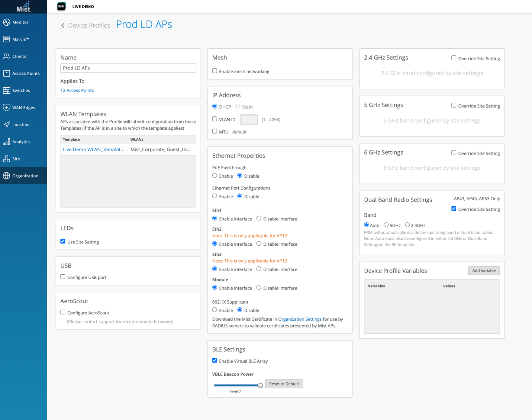Open the 12 Access Points link

[x=77, y=90]
